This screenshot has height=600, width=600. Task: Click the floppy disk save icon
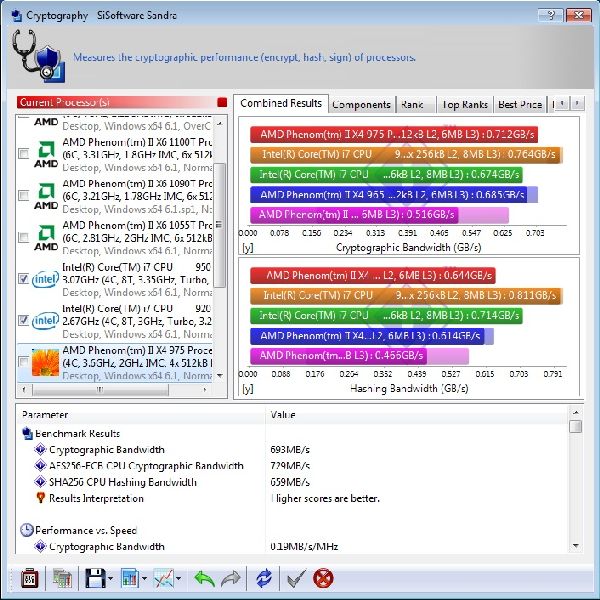coord(95,578)
